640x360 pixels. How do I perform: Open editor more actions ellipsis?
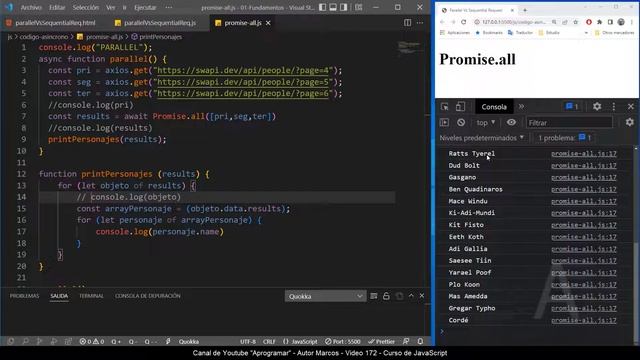[420, 23]
